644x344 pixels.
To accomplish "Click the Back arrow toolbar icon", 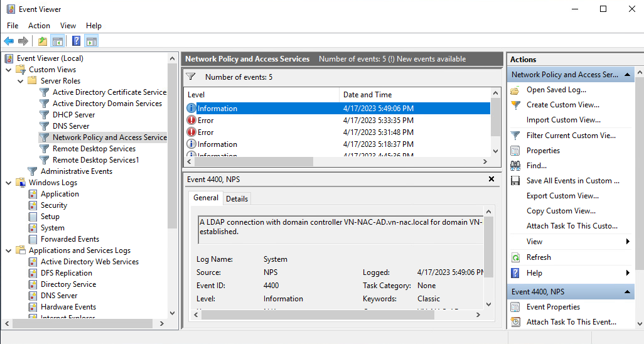I will click(9, 41).
